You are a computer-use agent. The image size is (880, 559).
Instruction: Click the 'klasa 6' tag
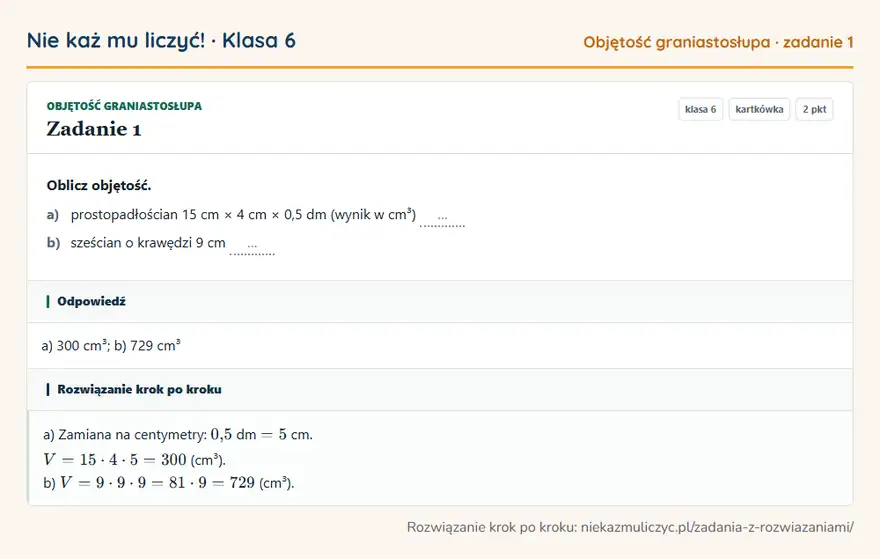click(x=700, y=109)
